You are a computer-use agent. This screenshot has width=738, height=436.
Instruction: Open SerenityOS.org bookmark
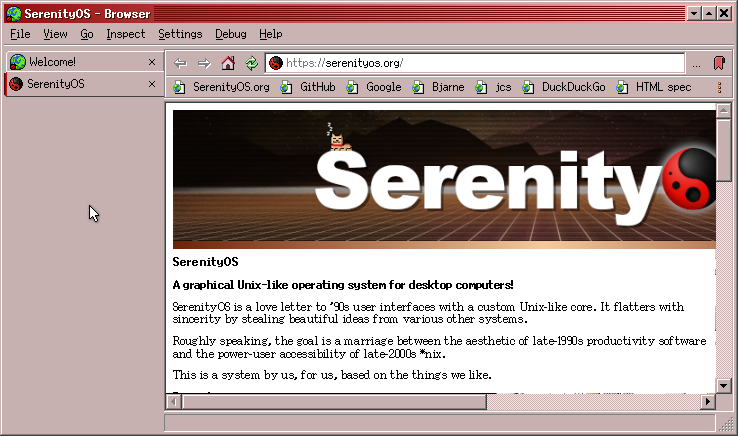pos(221,87)
